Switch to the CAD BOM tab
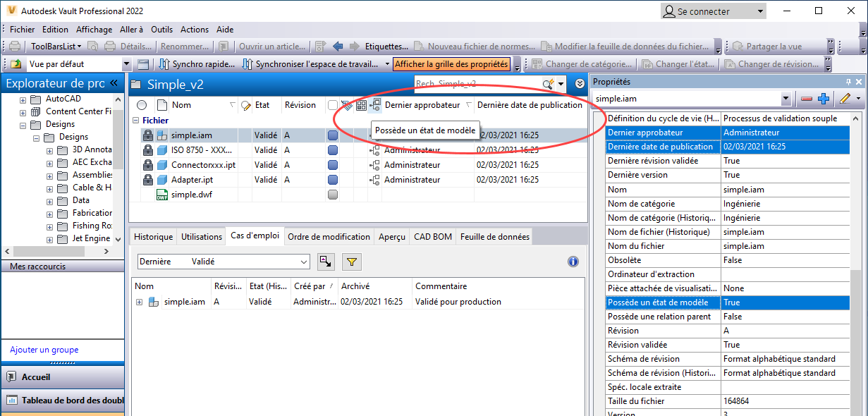868x416 pixels. (x=433, y=237)
